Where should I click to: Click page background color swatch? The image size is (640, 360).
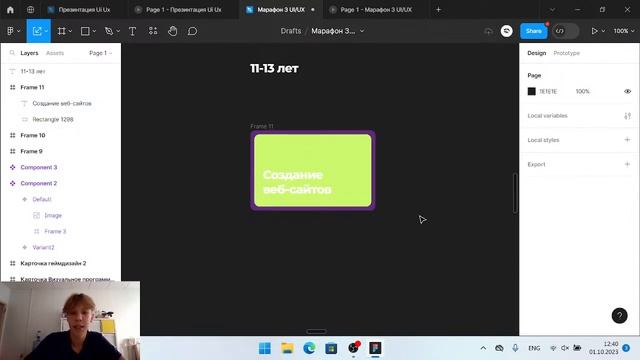[531, 91]
